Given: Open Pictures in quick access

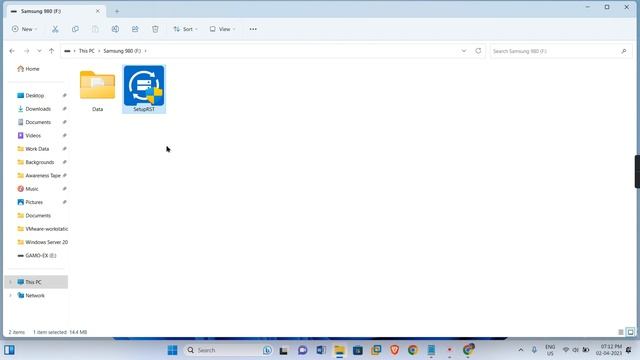Looking at the screenshot, I should tap(34, 202).
